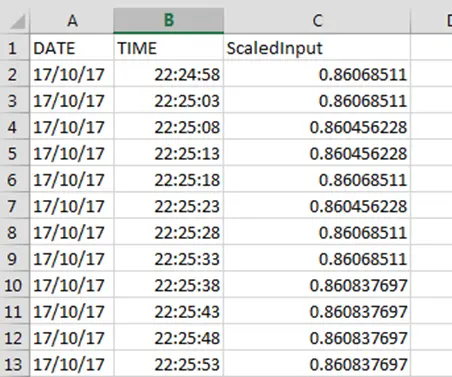Select ScaledInput value in row 3

coord(317,100)
